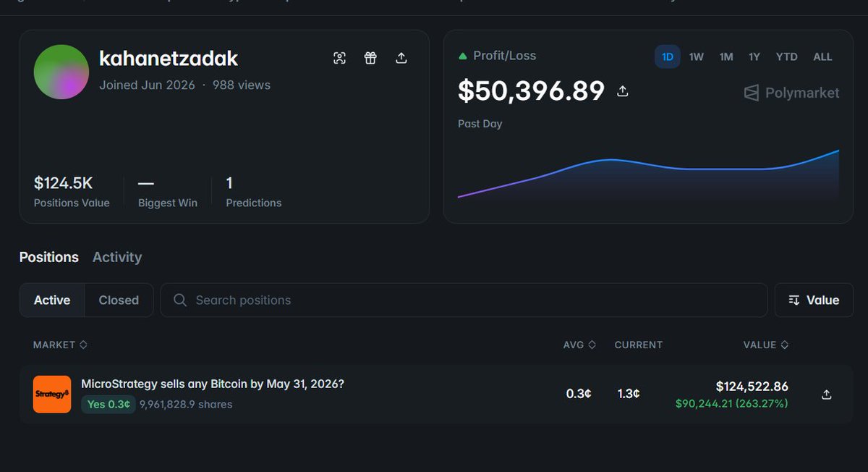Click the $90,244.21 (263.27%) gain text
Image resolution: width=868 pixels, height=472 pixels.
(732, 403)
